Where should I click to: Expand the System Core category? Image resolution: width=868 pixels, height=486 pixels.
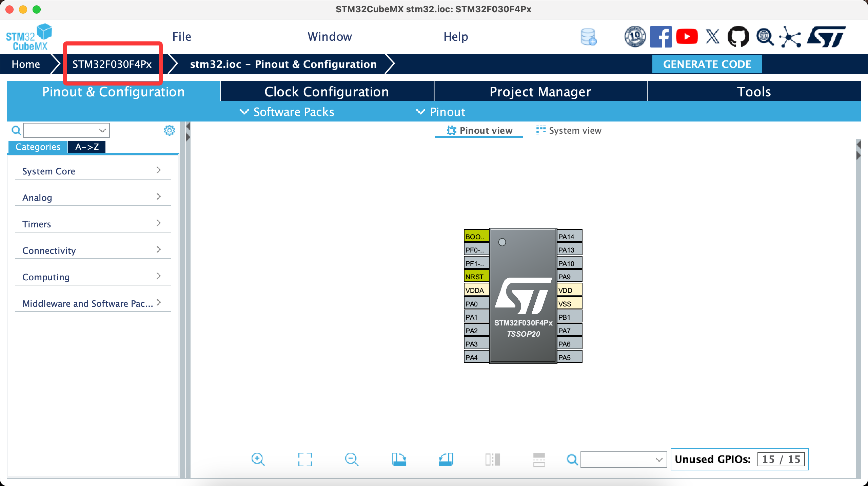tap(93, 171)
